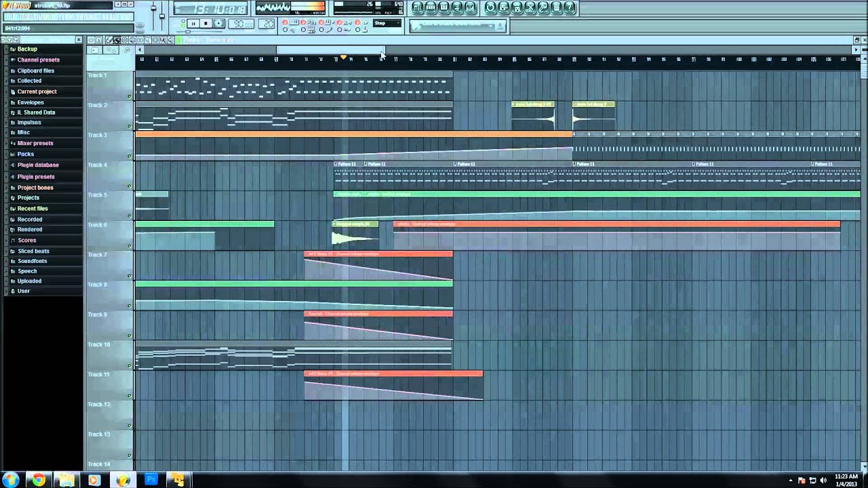Click the Undo history toolbar icon

coord(490,7)
